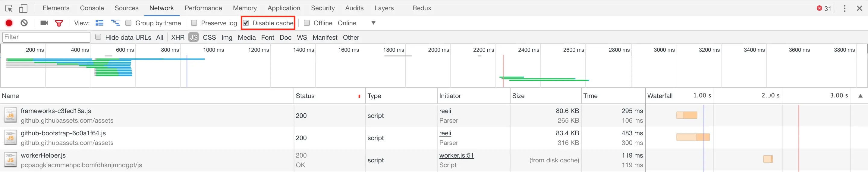This screenshot has height=172, width=868.
Task: Toggle capture screenshots camera icon
Action: click(44, 23)
